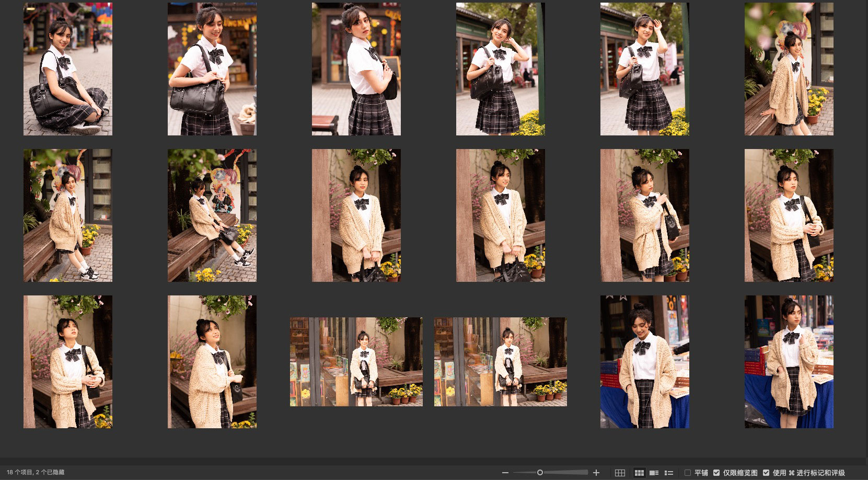This screenshot has height=480, width=868.
Task: Select first-row side profile photo in white shirt
Action: coord(356,69)
